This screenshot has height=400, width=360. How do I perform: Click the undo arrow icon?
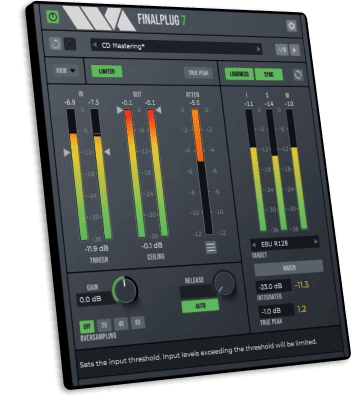tap(56, 44)
